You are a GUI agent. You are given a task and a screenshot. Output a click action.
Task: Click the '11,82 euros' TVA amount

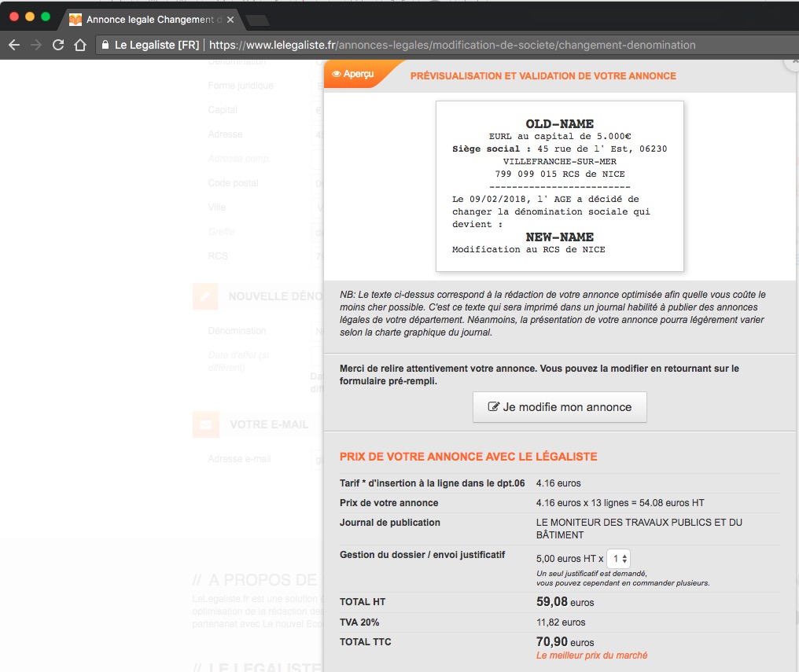[561, 622]
